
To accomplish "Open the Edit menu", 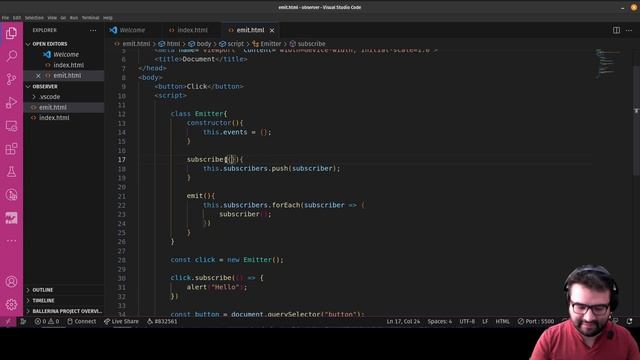I will [x=17, y=18].
